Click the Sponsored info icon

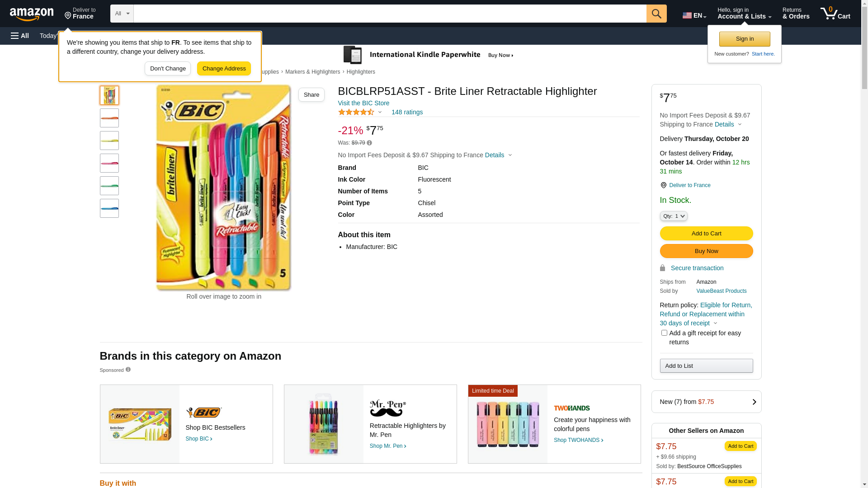tap(128, 370)
